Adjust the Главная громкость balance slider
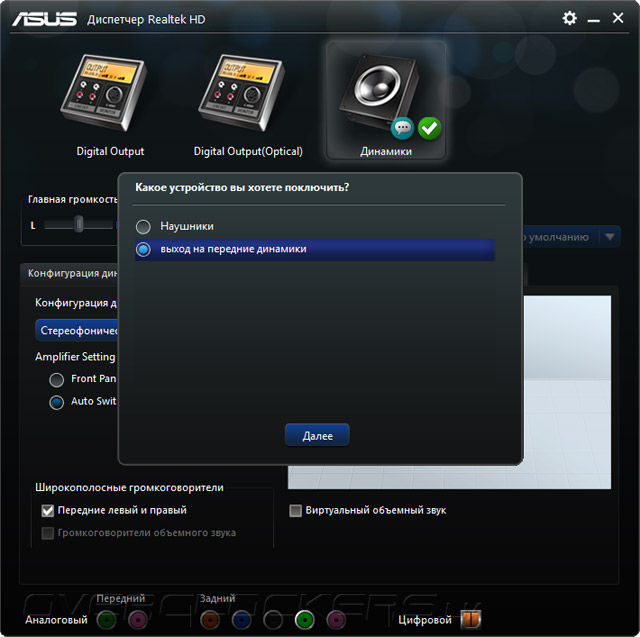 [x=78, y=224]
